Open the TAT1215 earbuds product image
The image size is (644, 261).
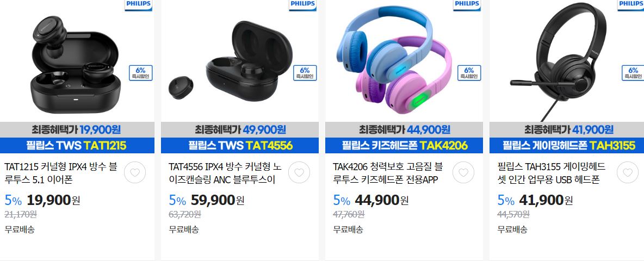(76, 66)
